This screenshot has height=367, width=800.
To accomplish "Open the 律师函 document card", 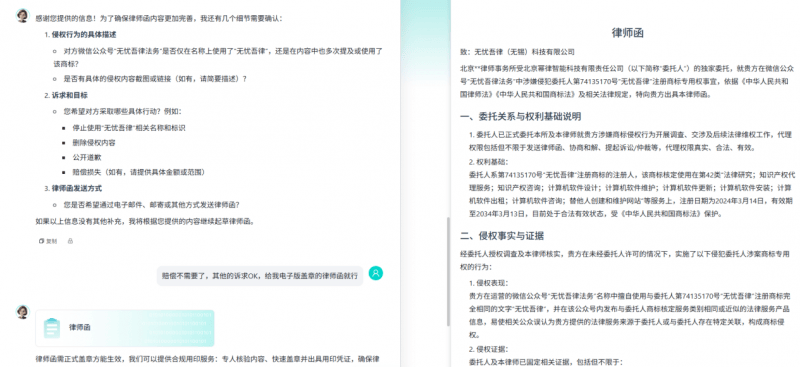I will 124,328.
